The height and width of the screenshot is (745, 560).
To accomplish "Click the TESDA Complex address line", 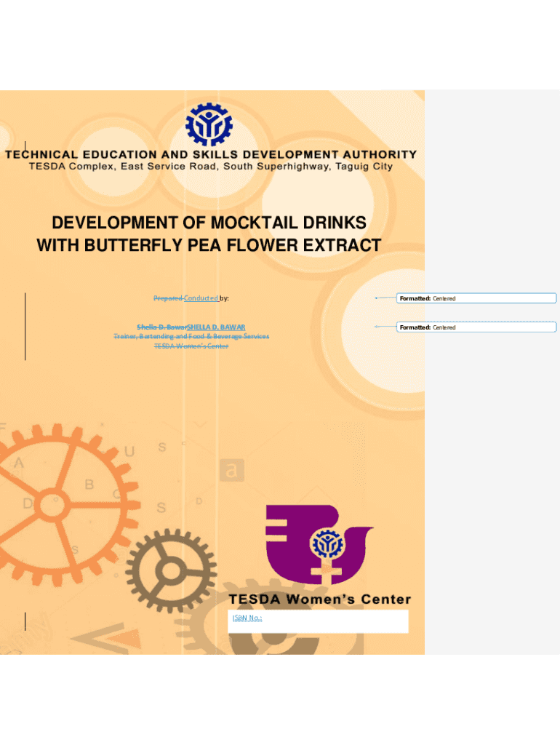I will pos(210,166).
